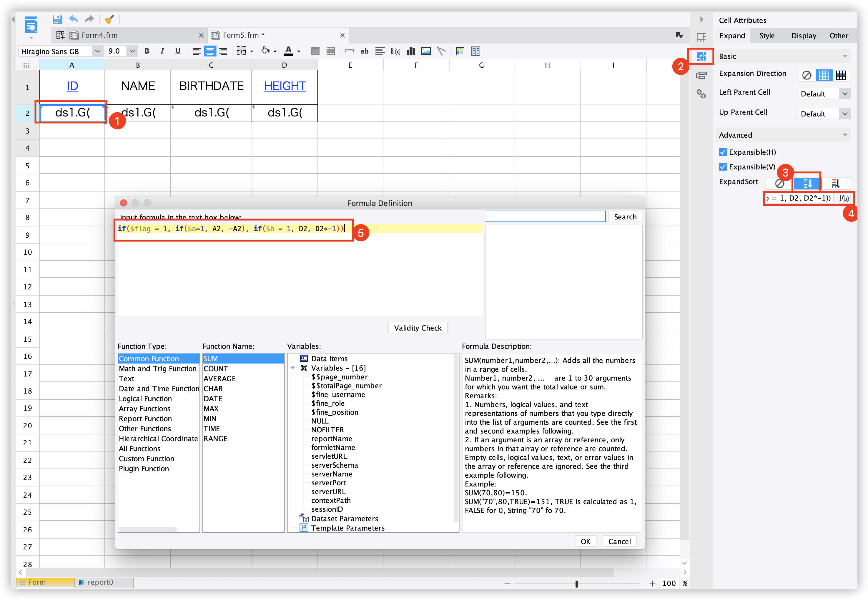Click the Undo arrow icon

[74, 19]
